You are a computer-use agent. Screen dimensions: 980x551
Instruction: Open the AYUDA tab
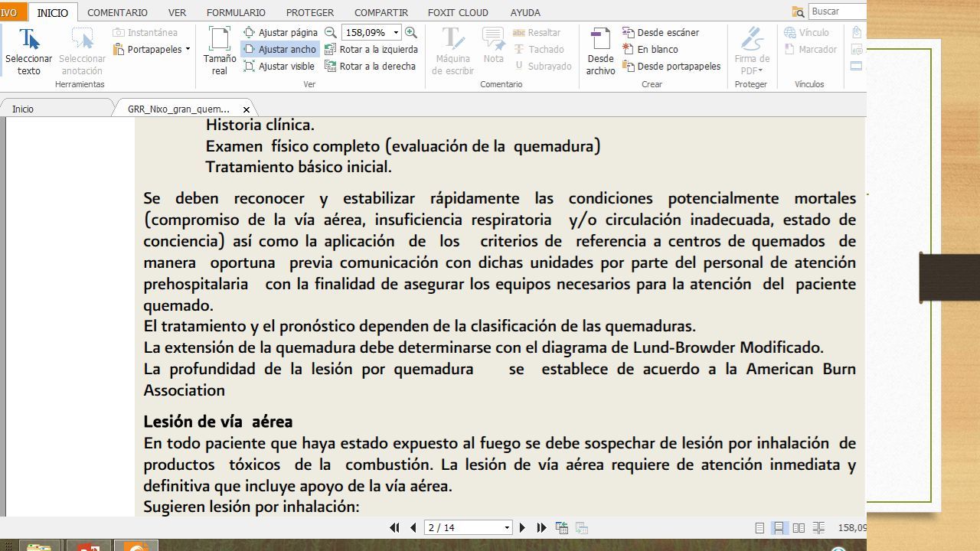point(525,12)
